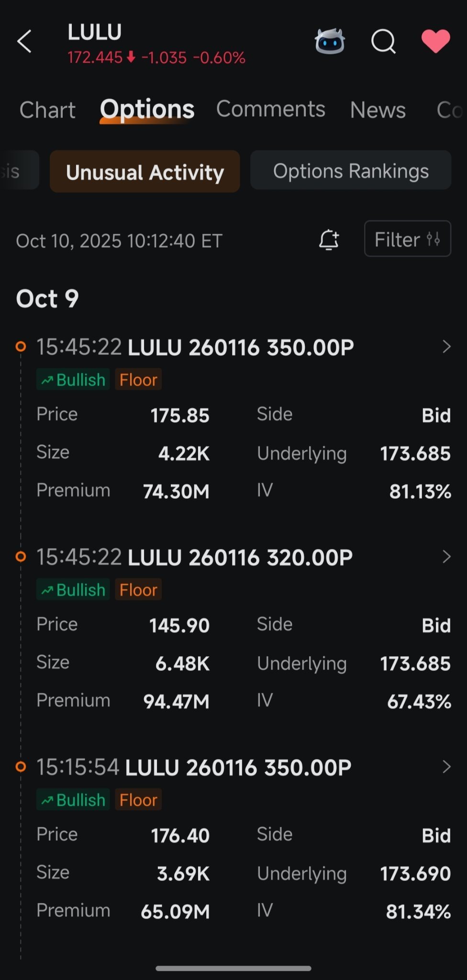The image size is (467, 980).
Task: Select the Options Rankings button
Action: pyautogui.click(x=351, y=171)
